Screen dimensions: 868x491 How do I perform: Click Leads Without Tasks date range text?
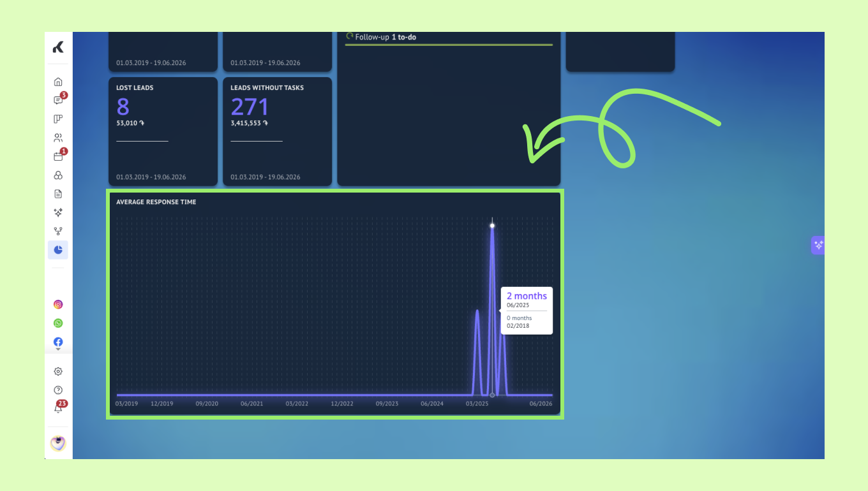point(266,177)
